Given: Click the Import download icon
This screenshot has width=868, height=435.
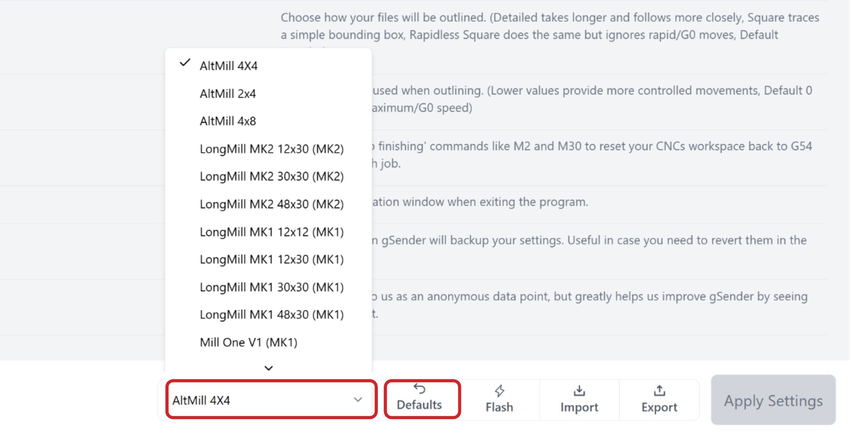Looking at the screenshot, I should coord(579,391).
